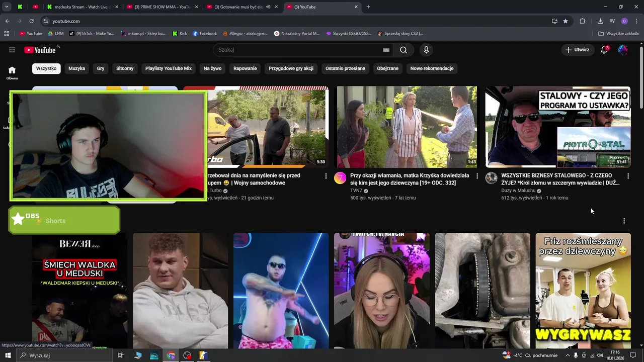
Task: Select the Sitcomy filter chip
Action: pos(125,68)
